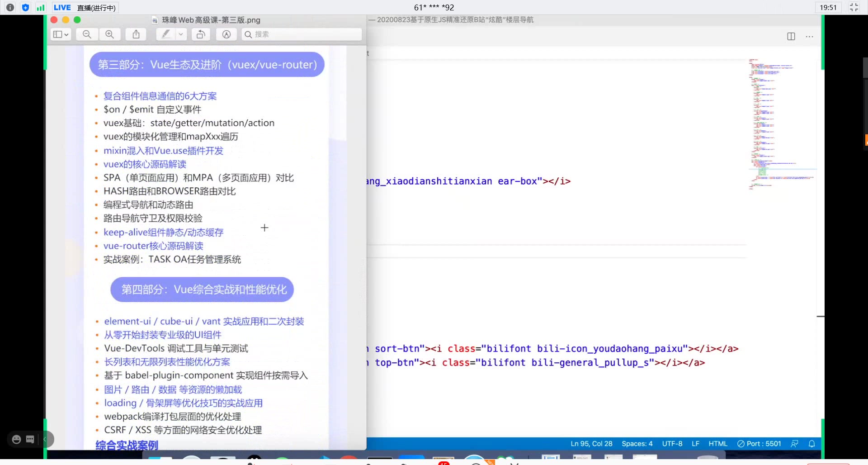Click webpack编译打包层面的优化处理 line

click(173, 417)
